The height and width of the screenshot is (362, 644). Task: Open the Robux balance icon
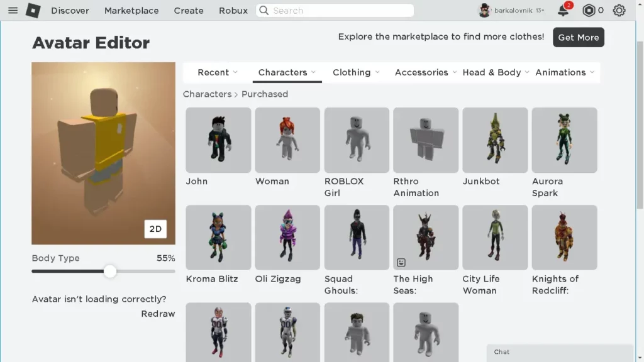[589, 10]
